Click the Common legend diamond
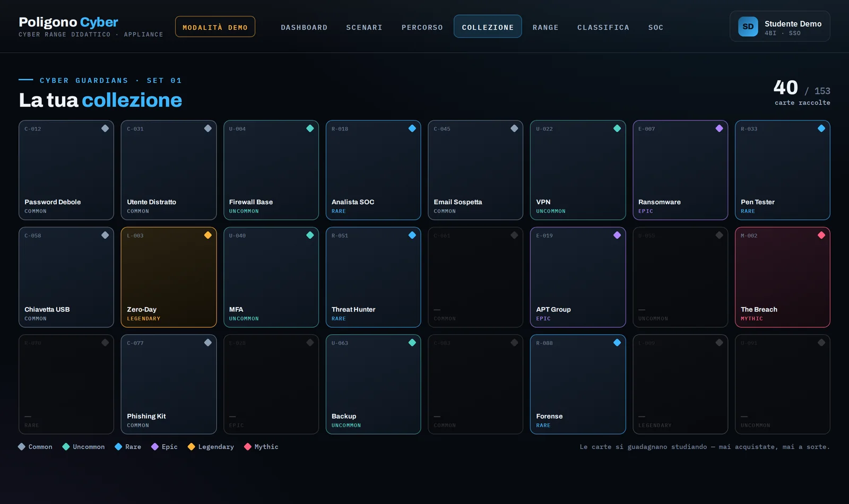The image size is (849, 504). 22,447
